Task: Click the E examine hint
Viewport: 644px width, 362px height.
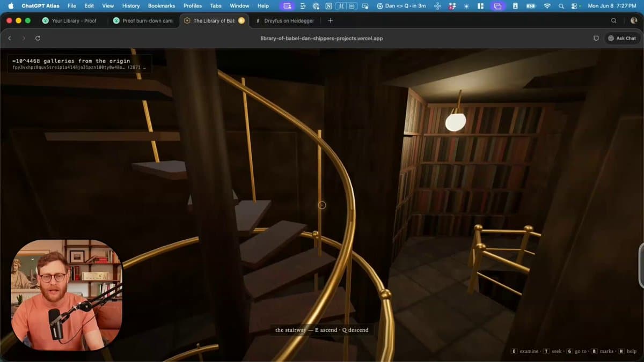Action: [525, 351]
